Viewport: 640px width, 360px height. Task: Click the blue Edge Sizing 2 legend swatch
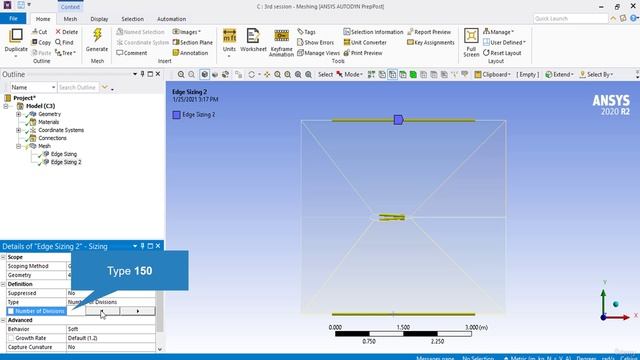coord(176,115)
